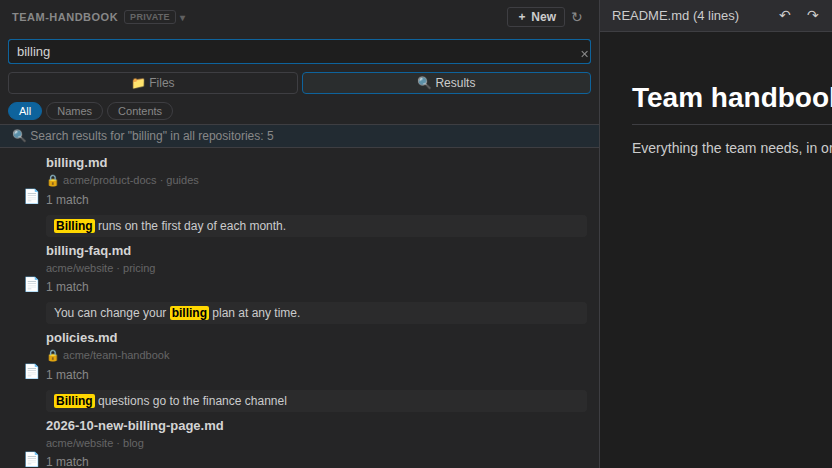Click the undo arrow in README header
The width and height of the screenshot is (832, 468).
785,15
